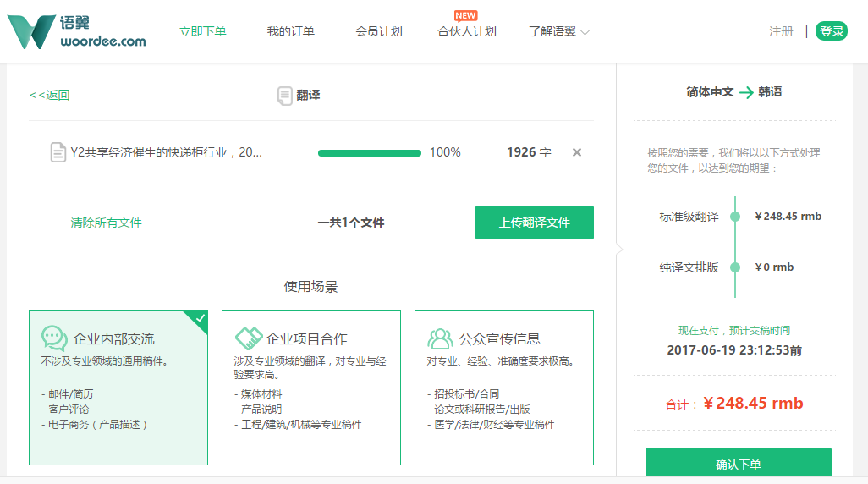Click the people icon for 公众宣传信息
The image size is (868, 484).
pyautogui.click(x=440, y=338)
